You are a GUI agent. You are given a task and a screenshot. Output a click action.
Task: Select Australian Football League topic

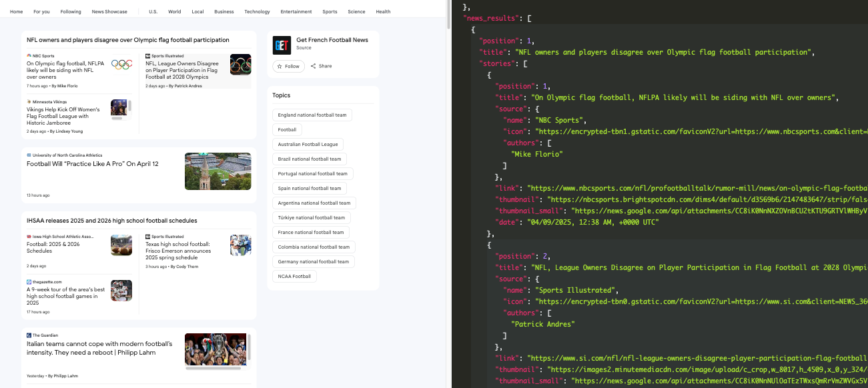(308, 144)
